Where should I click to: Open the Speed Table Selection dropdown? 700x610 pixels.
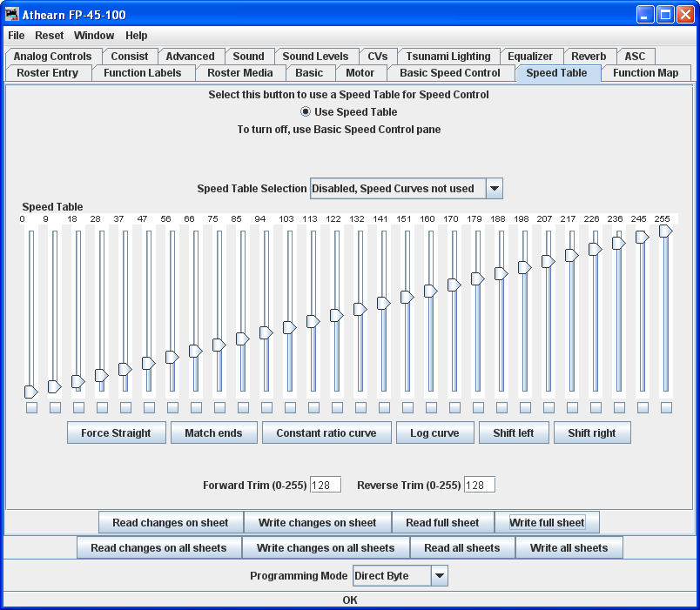pyautogui.click(x=494, y=189)
